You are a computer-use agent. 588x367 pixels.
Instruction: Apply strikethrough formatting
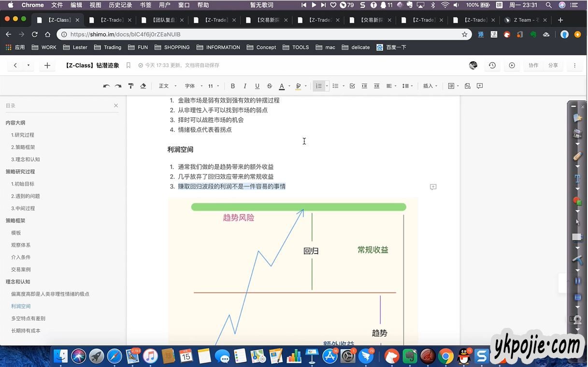coord(269,86)
